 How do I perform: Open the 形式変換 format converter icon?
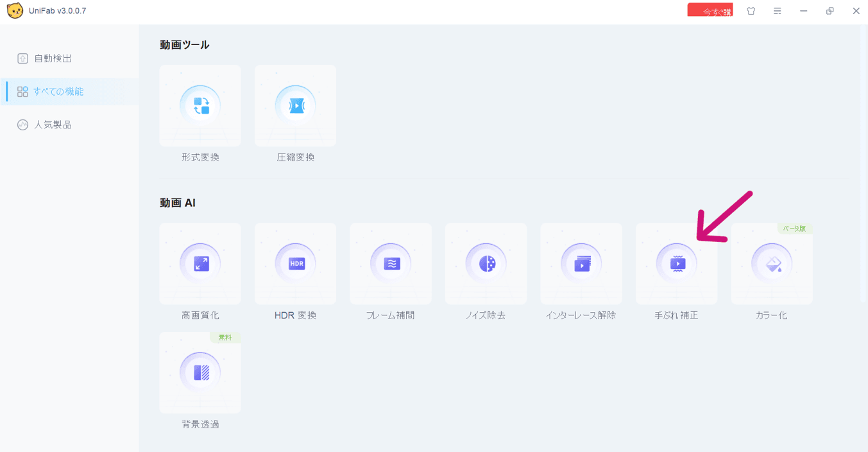pos(200,106)
